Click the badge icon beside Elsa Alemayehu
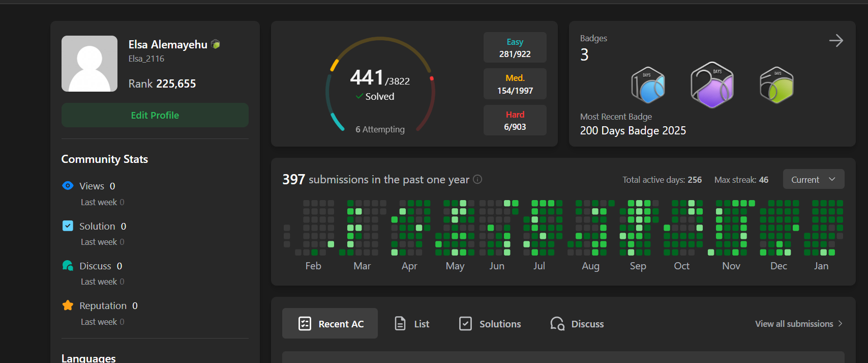This screenshot has height=363, width=868. tap(216, 44)
